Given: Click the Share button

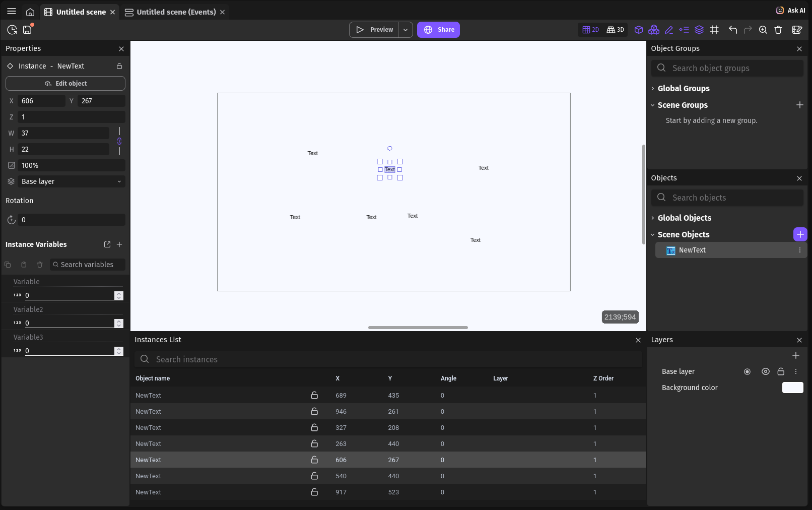Looking at the screenshot, I should coord(438,30).
